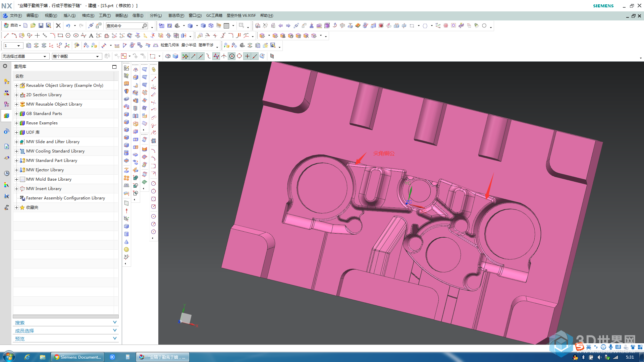Select the Datum Axis arrow tool

tap(126, 211)
